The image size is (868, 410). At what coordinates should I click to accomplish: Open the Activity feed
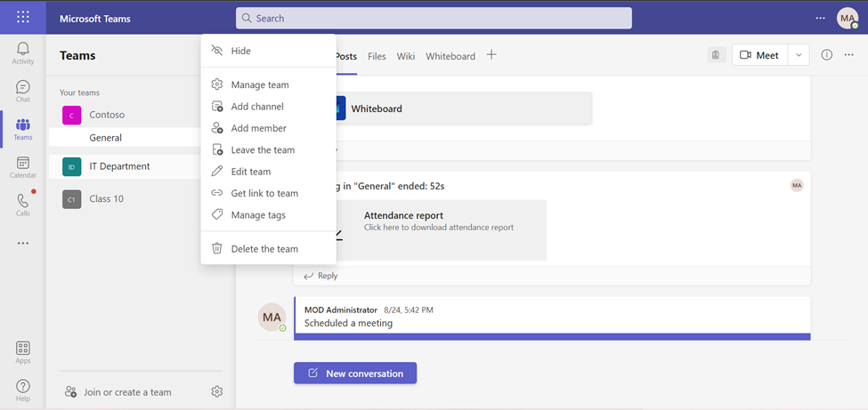(x=22, y=53)
